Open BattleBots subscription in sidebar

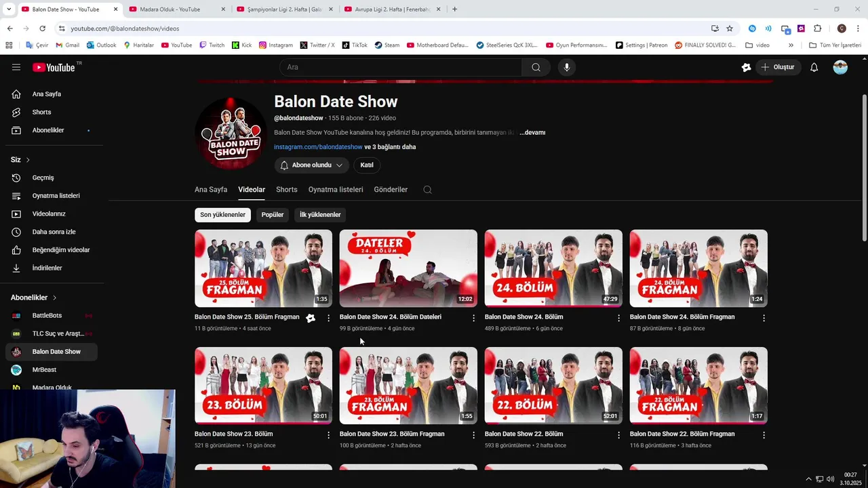52,316
